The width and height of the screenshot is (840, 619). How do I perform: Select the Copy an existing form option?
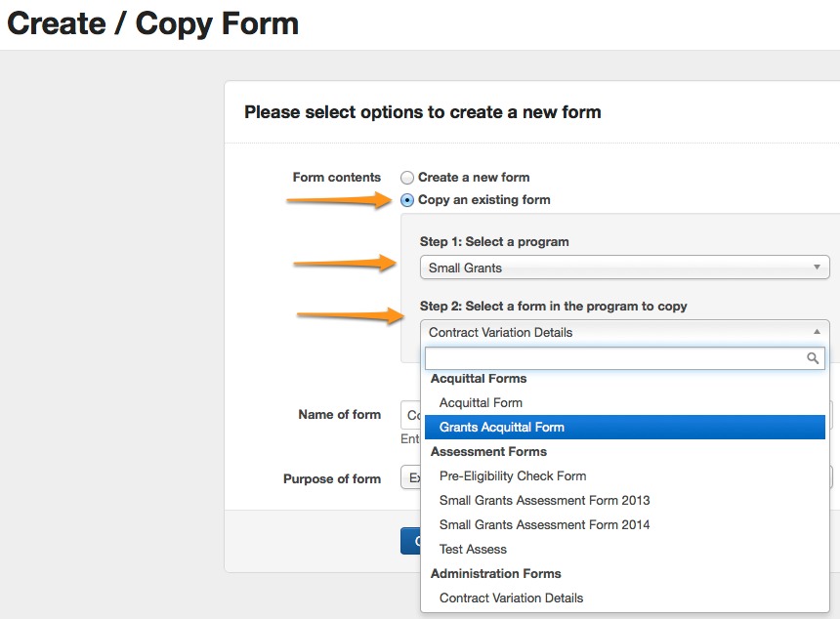407,200
